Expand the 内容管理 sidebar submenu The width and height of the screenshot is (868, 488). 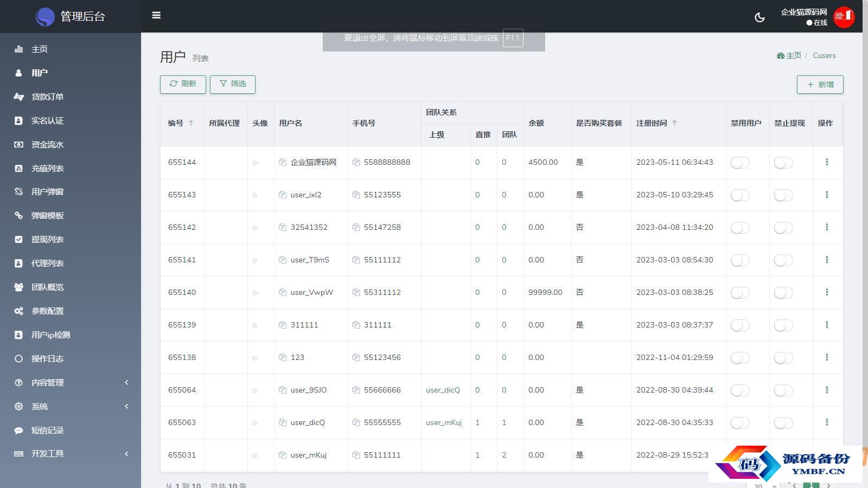coord(71,382)
